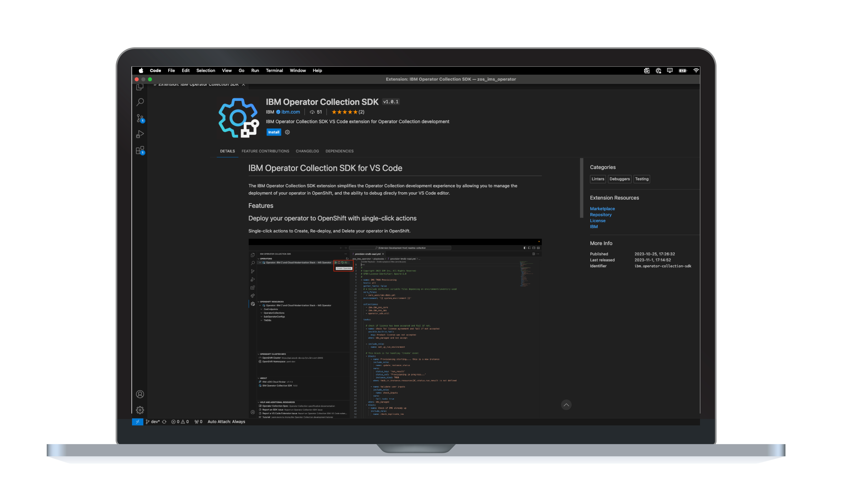Open the Go menu
This screenshot has width=858, height=504.
tap(241, 70)
